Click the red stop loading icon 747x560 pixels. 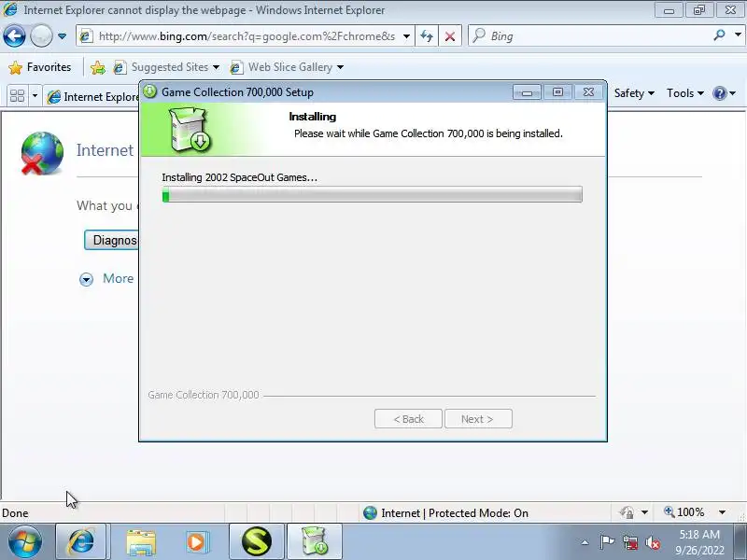[x=450, y=36]
